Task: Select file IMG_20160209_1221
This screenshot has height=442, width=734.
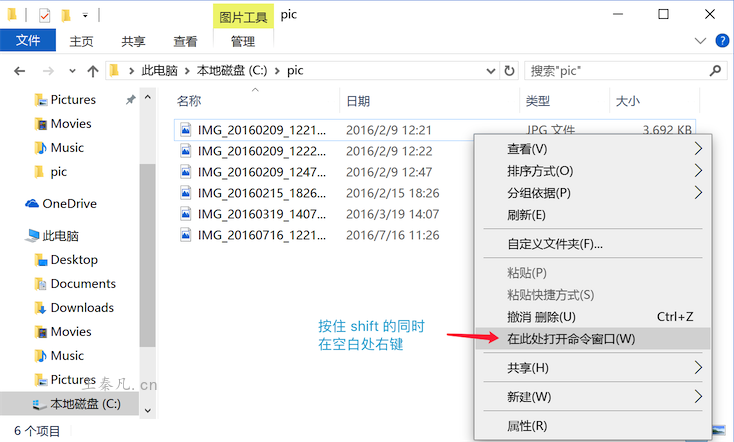Action: coord(261,130)
